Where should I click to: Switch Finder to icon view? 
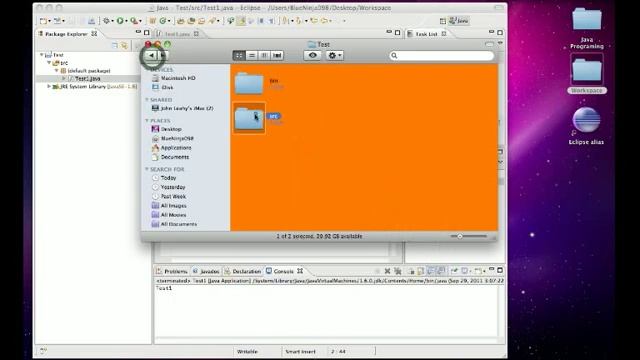[x=239, y=55]
